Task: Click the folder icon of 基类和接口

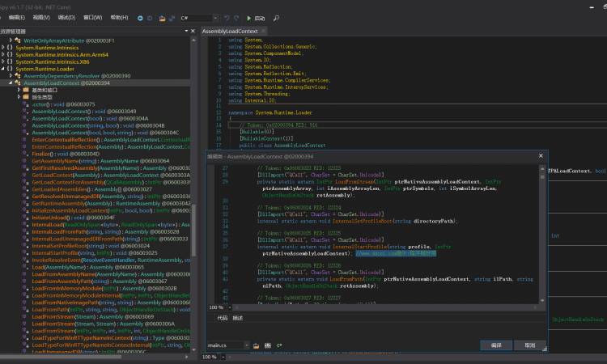Action: tap(26, 90)
